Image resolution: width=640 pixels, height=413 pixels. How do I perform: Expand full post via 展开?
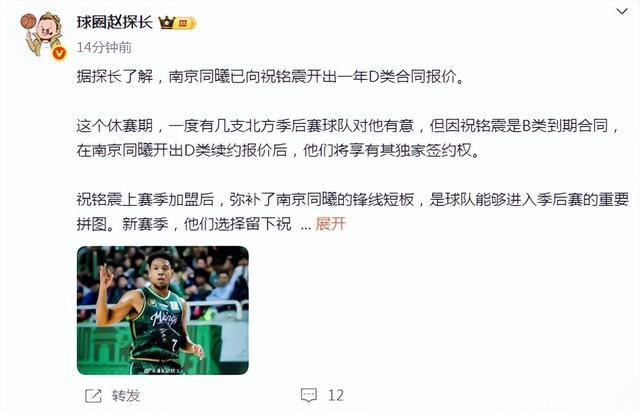(x=331, y=224)
